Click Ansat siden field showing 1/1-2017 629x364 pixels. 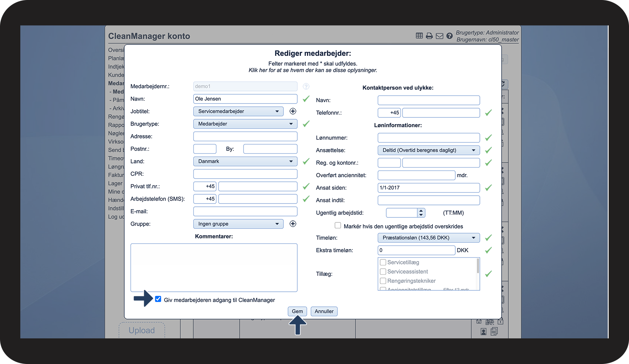429,188
